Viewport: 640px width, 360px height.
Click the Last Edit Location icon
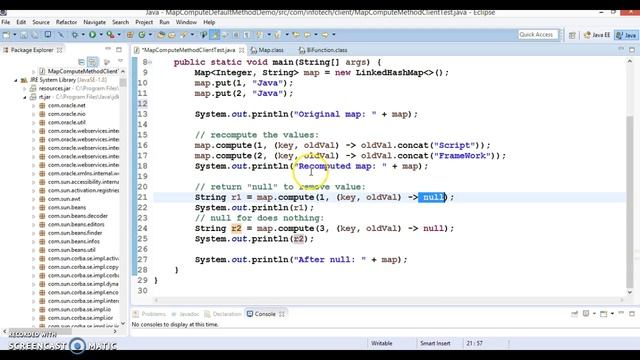point(296,35)
